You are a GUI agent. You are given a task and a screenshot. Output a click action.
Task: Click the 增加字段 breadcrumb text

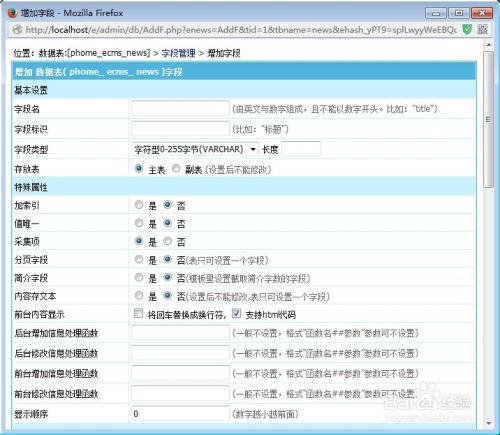(x=224, y=53)
